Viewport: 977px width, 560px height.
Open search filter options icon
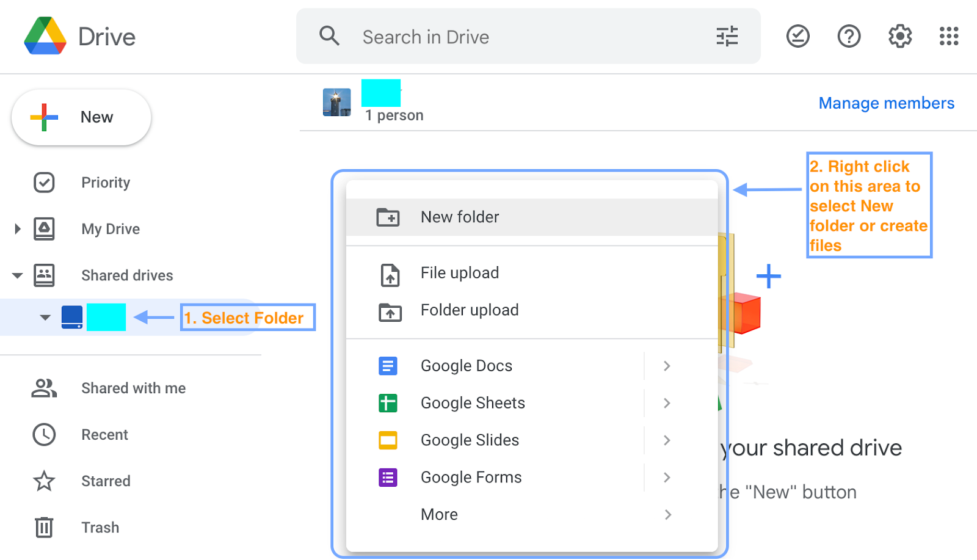[727, 36]
